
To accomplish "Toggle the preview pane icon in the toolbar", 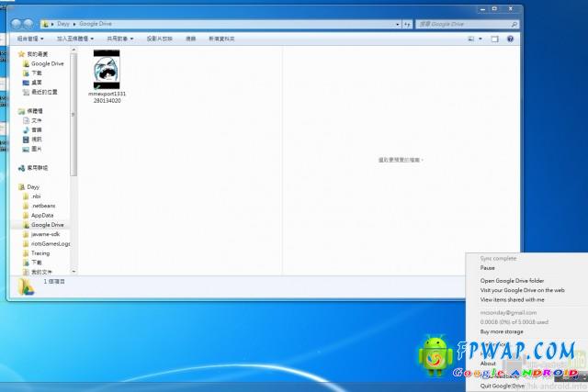I will [494, 39].
